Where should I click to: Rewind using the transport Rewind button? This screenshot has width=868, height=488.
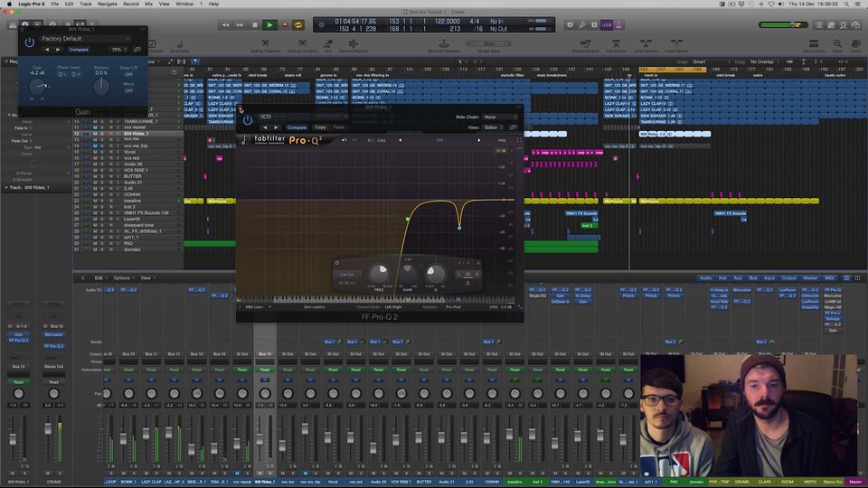click(225, 25)
